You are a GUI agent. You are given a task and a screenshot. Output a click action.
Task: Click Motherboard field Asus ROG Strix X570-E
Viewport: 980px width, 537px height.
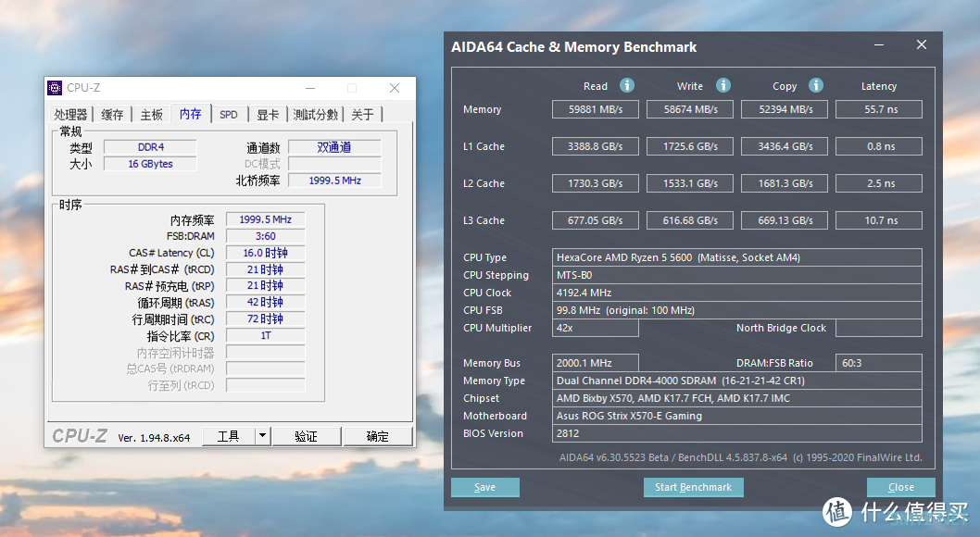click(x=737, y=416)
